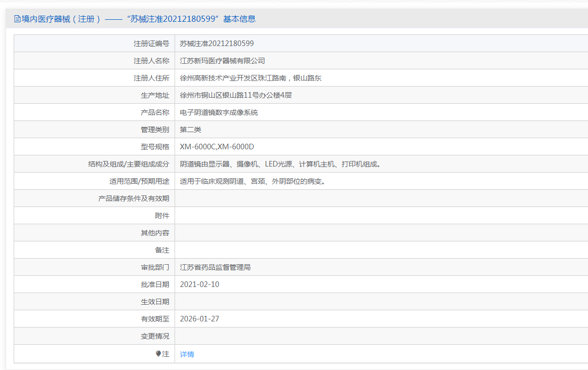The width and height of the screenshot is (588, 370).
Task: Click the 变更情况 row label
Action: [155, 336]
